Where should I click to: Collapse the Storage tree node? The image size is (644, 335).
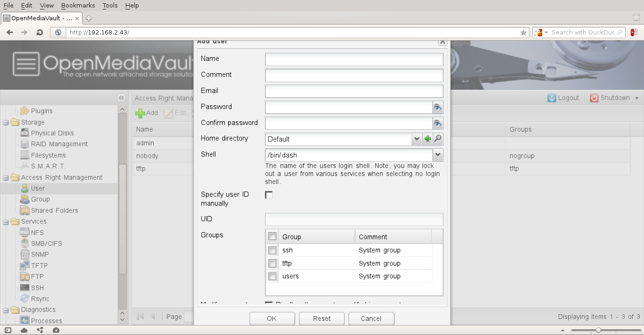[6, 122]
